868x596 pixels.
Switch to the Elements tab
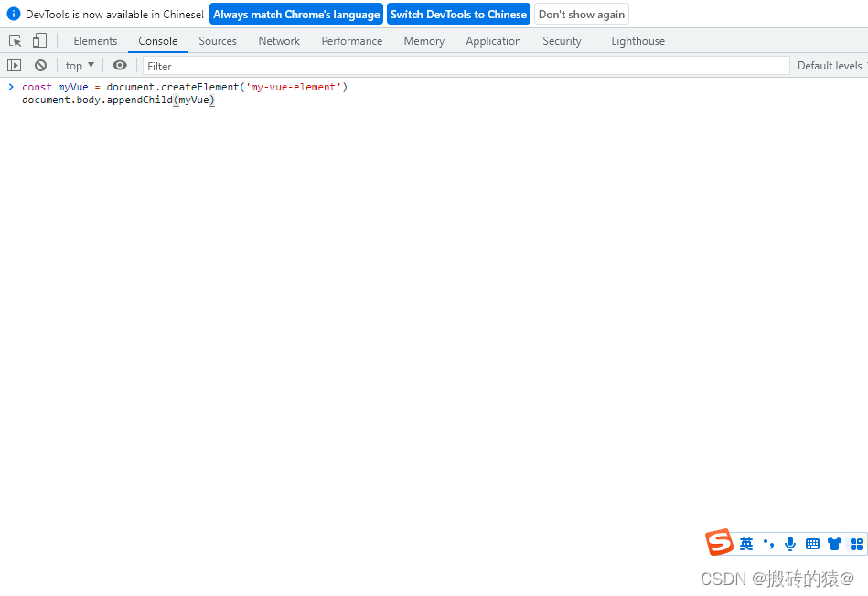pyautogui.click(x=95, y=41)
